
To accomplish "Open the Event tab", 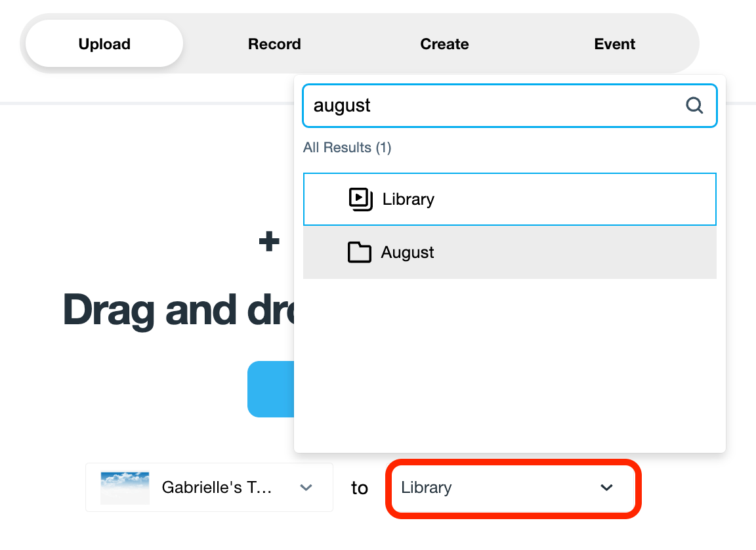I will (x=614, y=43).
